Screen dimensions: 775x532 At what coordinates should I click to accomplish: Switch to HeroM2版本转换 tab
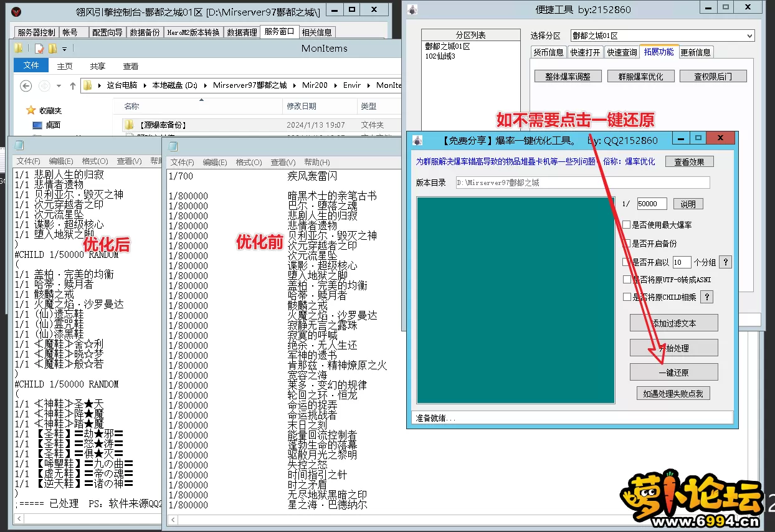193,32
